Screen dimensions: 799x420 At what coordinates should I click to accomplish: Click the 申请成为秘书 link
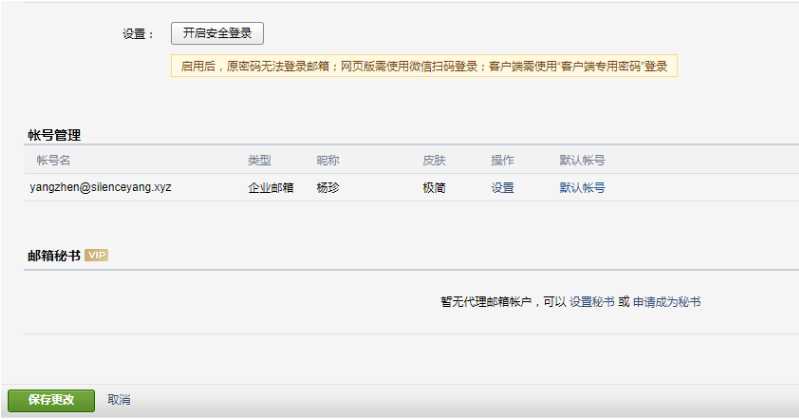pos(666,301)
